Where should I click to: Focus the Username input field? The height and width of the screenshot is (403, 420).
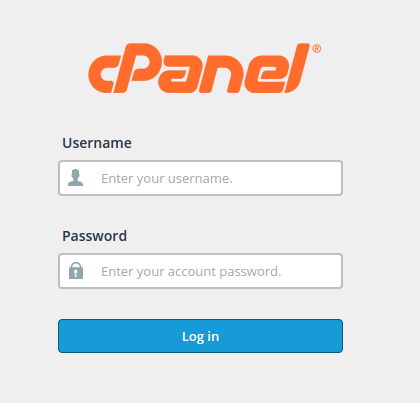pyautogui.click(x=200, y=178)
